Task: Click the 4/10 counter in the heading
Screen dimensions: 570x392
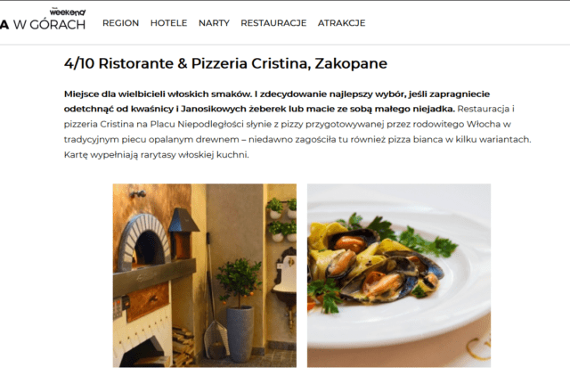Action: click(79, 63)
